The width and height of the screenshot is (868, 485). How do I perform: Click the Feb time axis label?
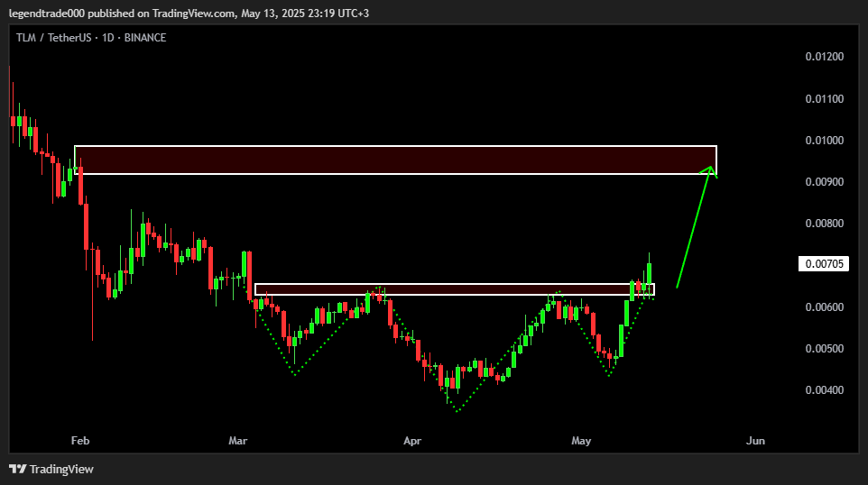(80, 441)
